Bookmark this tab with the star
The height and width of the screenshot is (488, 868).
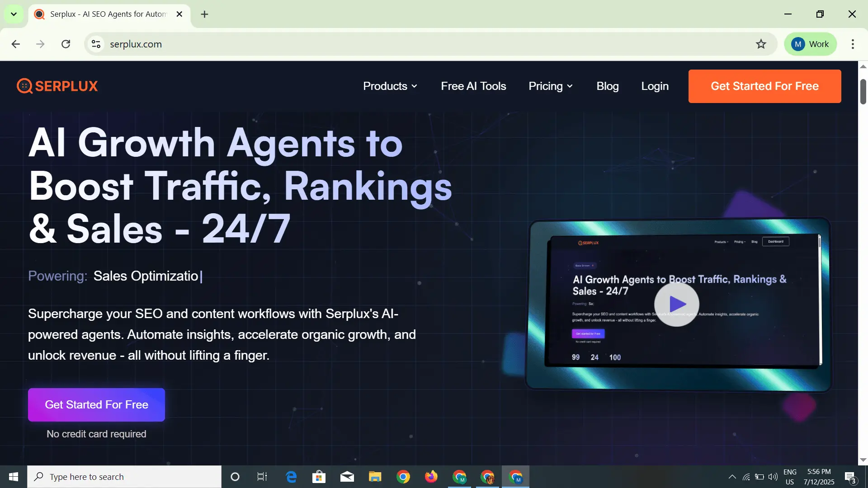[761, 44]
